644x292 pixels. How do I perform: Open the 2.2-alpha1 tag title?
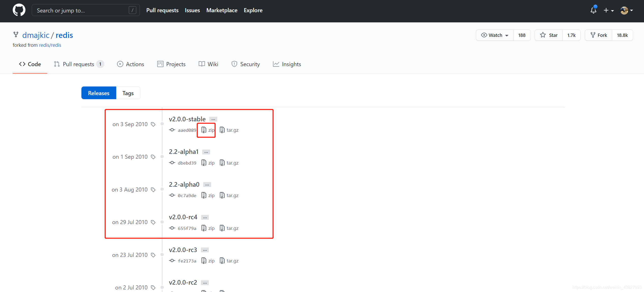tap(184, 152)
